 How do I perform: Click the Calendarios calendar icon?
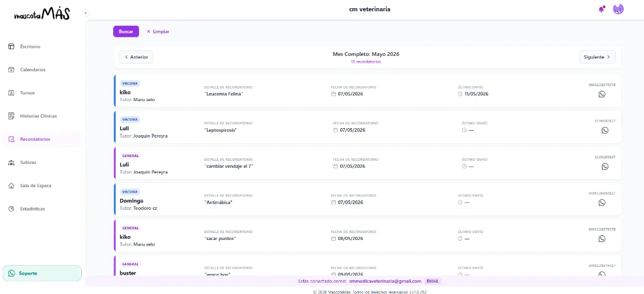(x=11, y=70)
